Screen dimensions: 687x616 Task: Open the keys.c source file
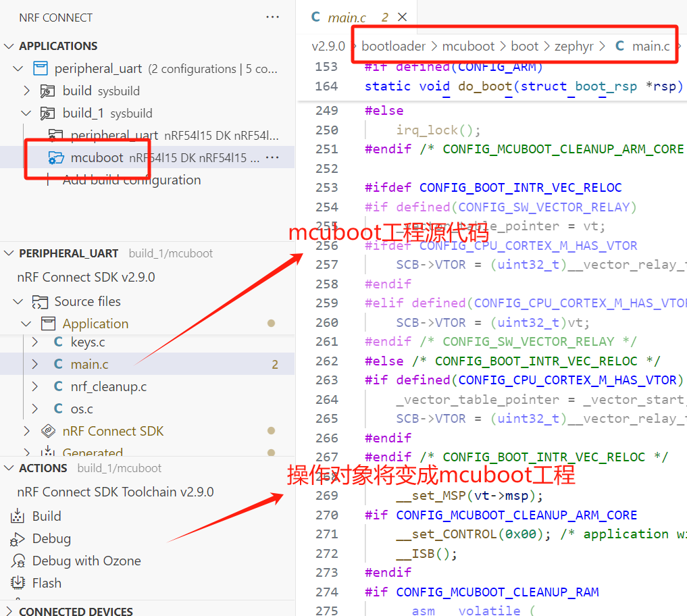(88, 342)
